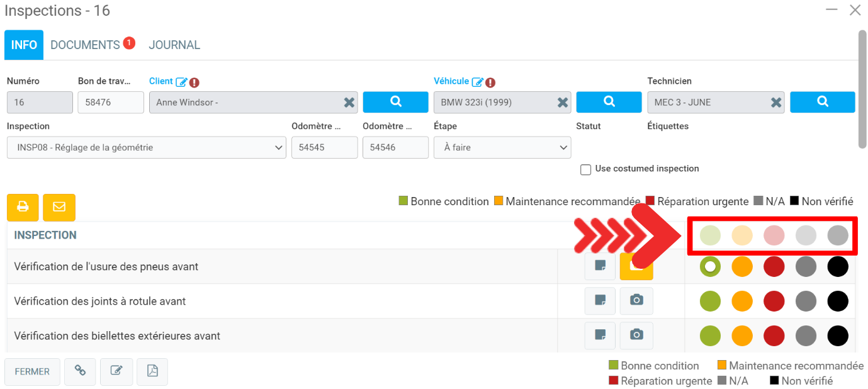Click the PDF export icon button

pyautogui.click(x=152, y=371)
